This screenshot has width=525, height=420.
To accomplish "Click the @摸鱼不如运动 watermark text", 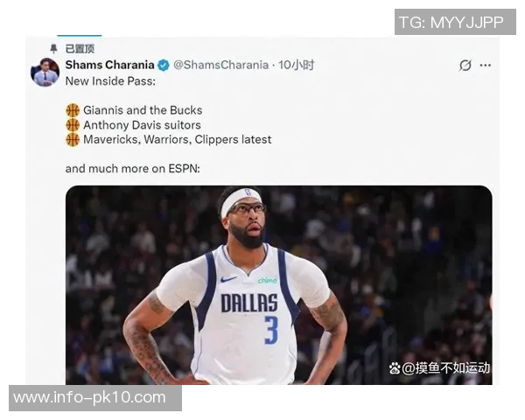I will pos(445,368).
